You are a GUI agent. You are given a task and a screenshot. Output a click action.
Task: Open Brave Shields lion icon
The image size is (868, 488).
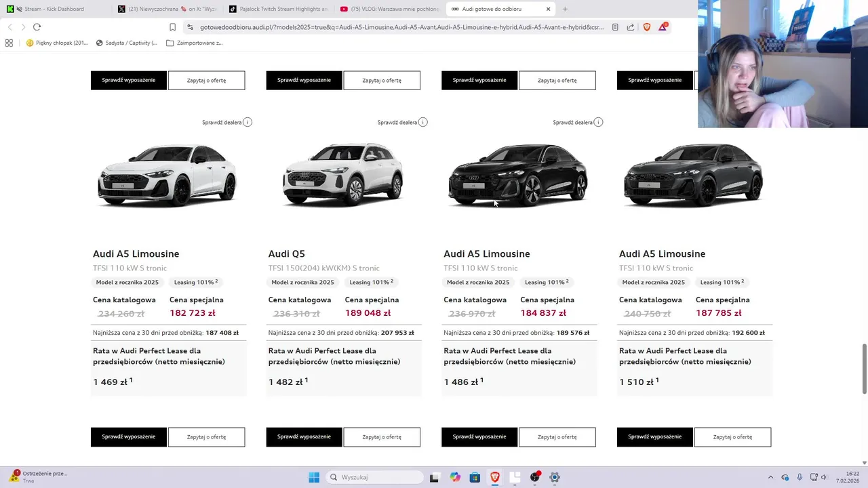pos(646,27)
